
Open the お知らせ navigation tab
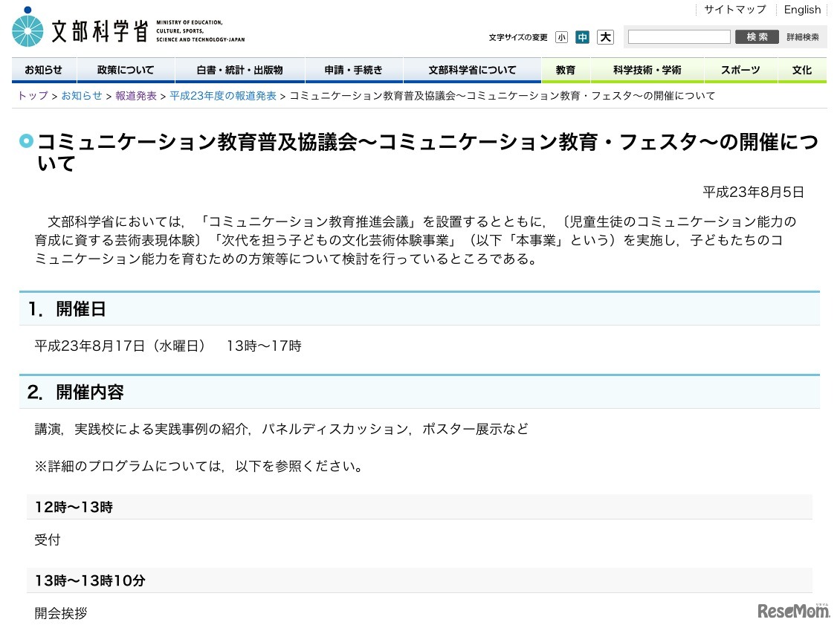43,69
